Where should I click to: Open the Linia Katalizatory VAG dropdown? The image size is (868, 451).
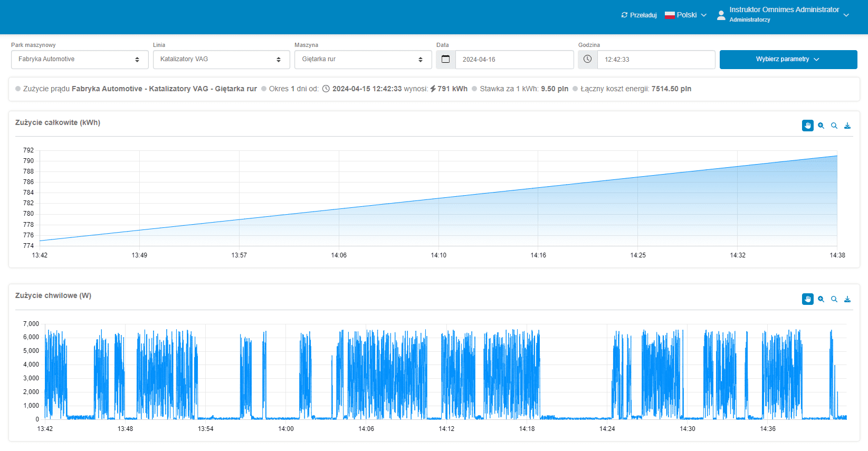tap(222, 60)
